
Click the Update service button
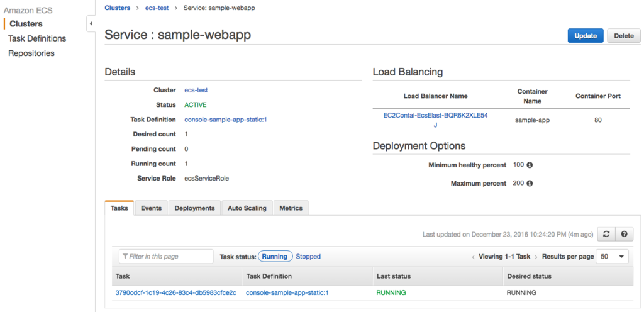click(586, 36)
